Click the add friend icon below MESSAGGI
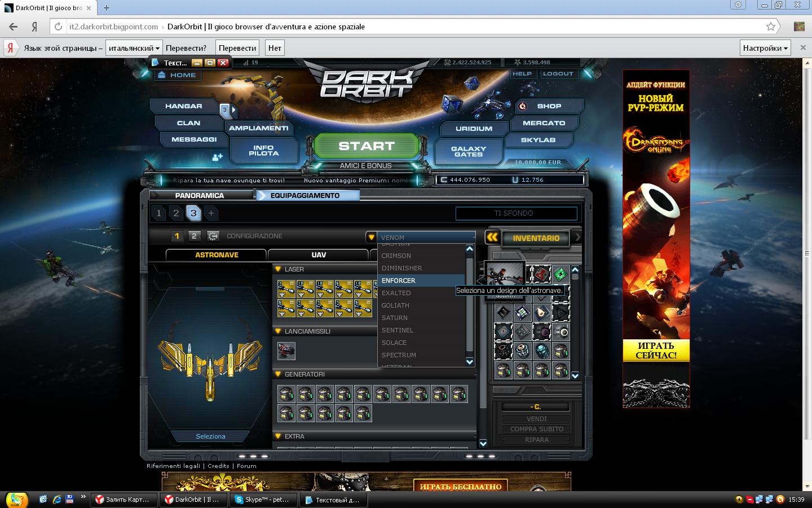 [x=217, y=157]
